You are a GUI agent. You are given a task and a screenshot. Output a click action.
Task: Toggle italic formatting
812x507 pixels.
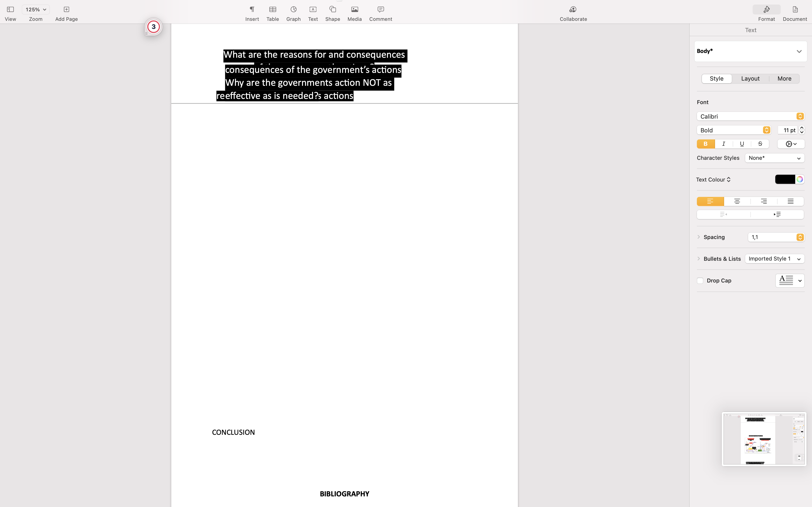[x=724, y=144]
